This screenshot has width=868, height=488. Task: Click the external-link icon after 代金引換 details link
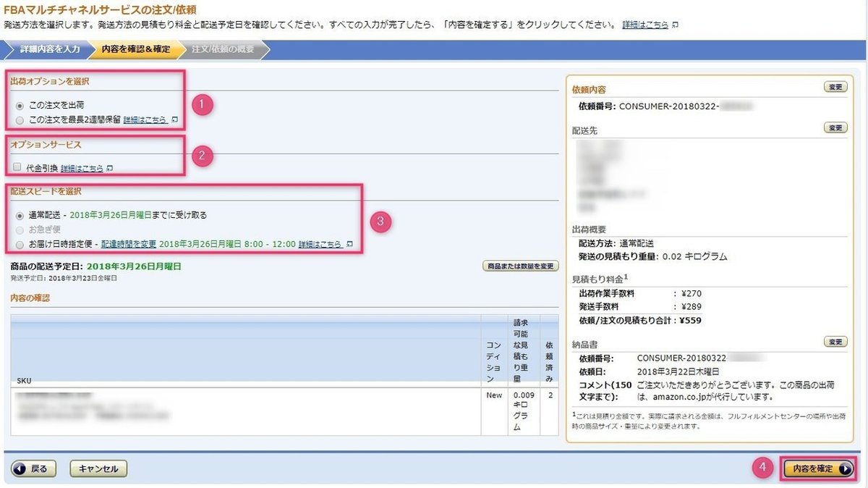click(110, 167)
